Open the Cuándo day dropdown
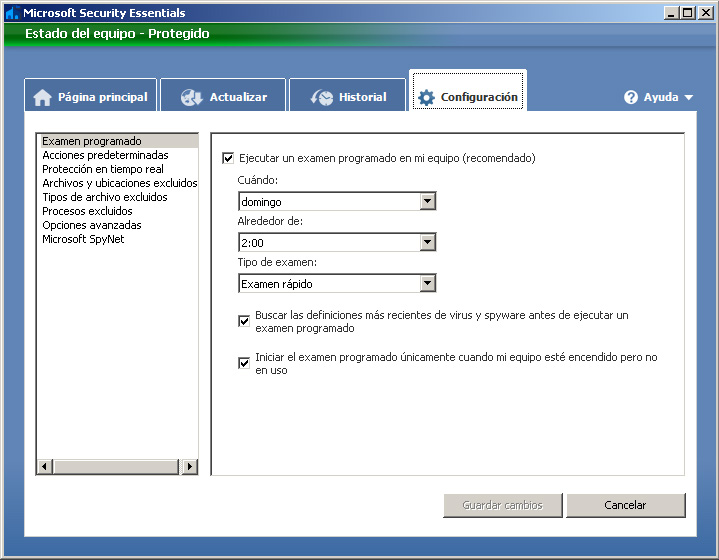719x560 pixels. point(427,202)
